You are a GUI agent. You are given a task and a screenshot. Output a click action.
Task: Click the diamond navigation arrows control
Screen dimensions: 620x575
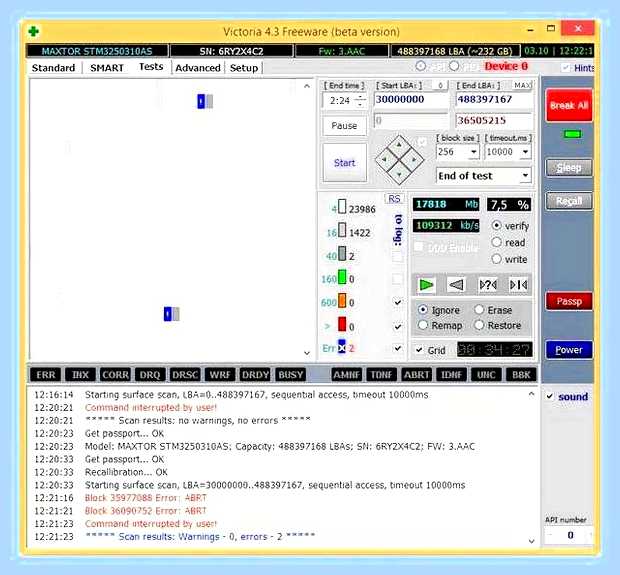pos(399,160)
